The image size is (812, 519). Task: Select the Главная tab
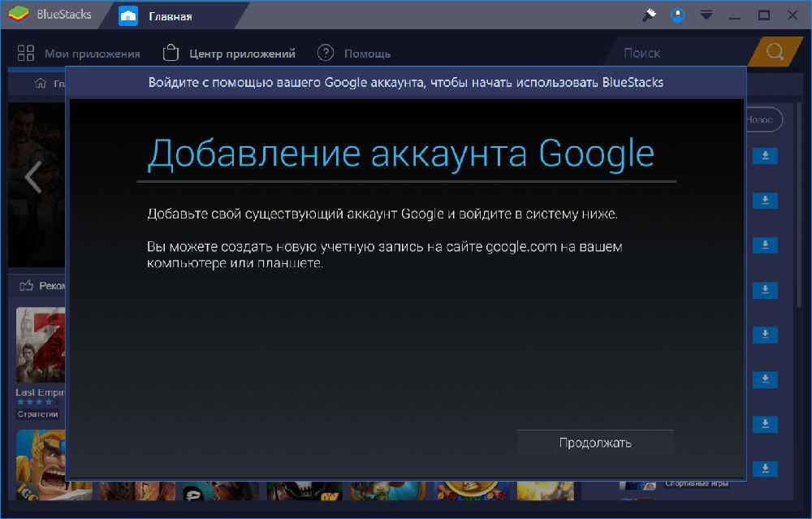[169, 15]
